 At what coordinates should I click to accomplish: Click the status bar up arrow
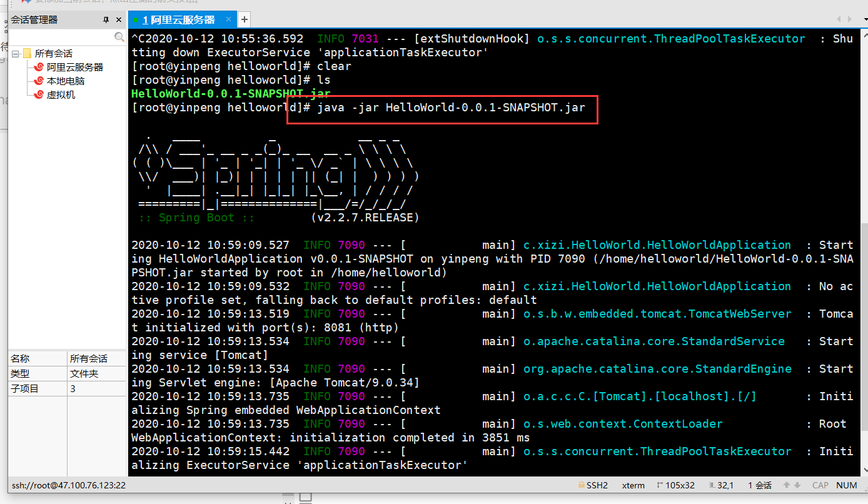[x=787, y=485]
